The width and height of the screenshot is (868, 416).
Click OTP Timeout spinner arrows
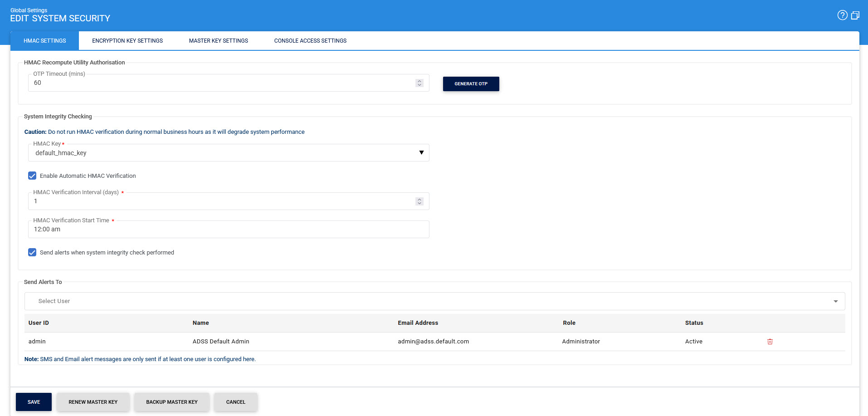[419, 83]
